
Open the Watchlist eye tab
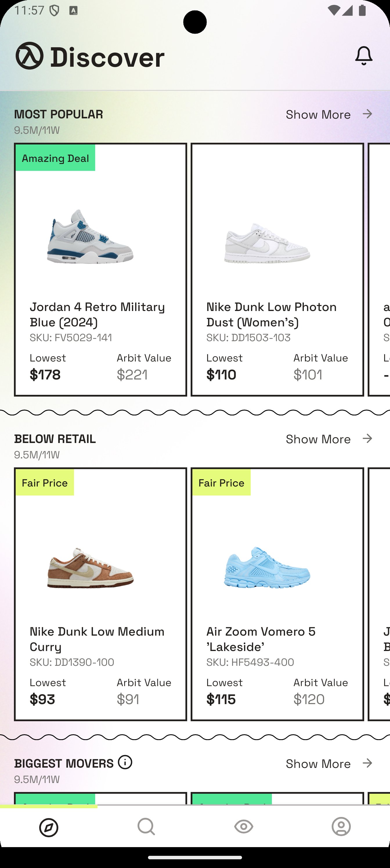coord(243,827)
